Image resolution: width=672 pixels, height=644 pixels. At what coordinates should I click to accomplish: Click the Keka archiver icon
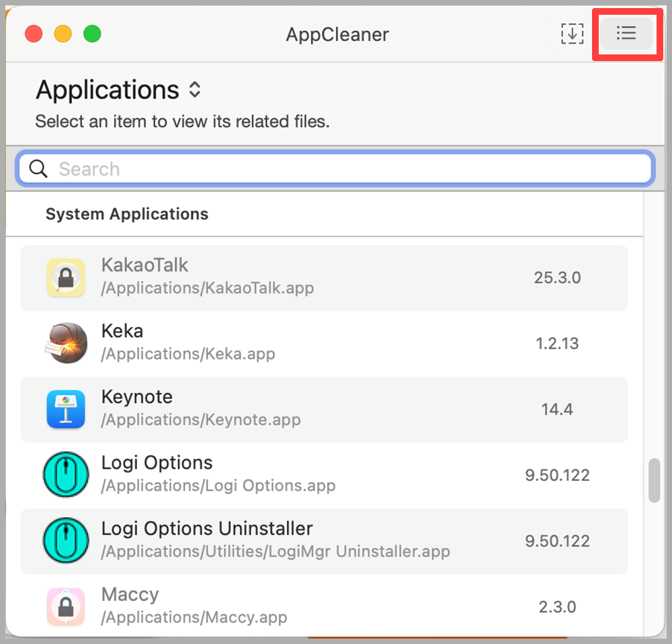pyautogui.click(x=66, y=343)
